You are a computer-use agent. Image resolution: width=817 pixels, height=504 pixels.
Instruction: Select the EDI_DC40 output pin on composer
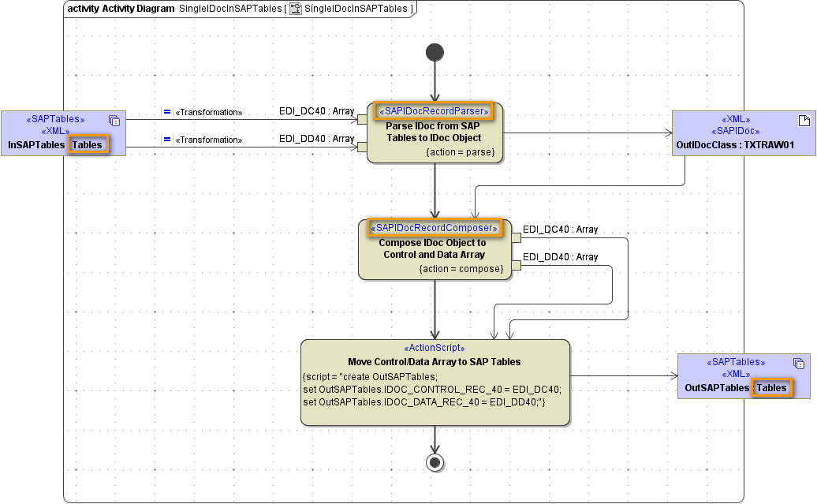click(516, 237)
